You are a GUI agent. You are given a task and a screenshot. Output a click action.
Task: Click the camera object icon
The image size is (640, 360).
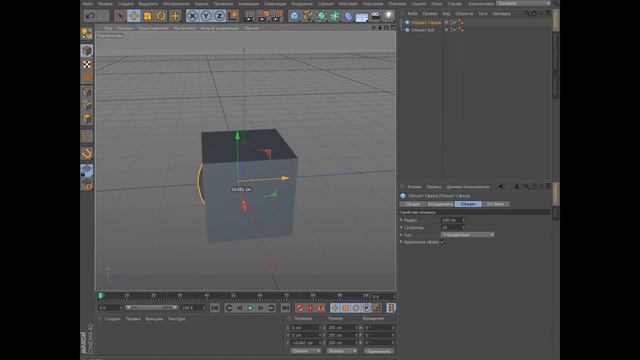coord(375,16)
